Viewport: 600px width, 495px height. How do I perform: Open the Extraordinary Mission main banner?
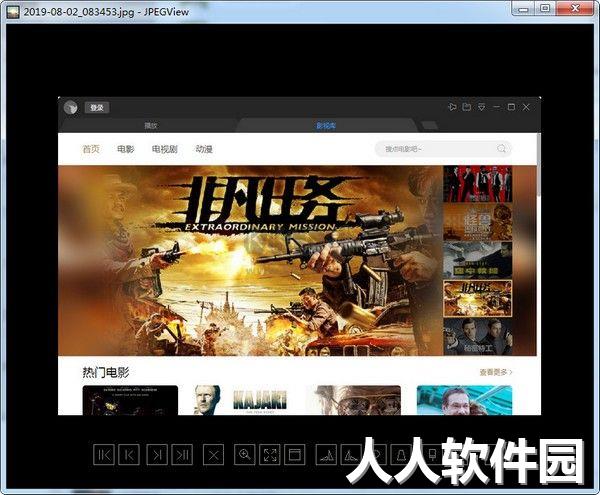tap(250, 261)
